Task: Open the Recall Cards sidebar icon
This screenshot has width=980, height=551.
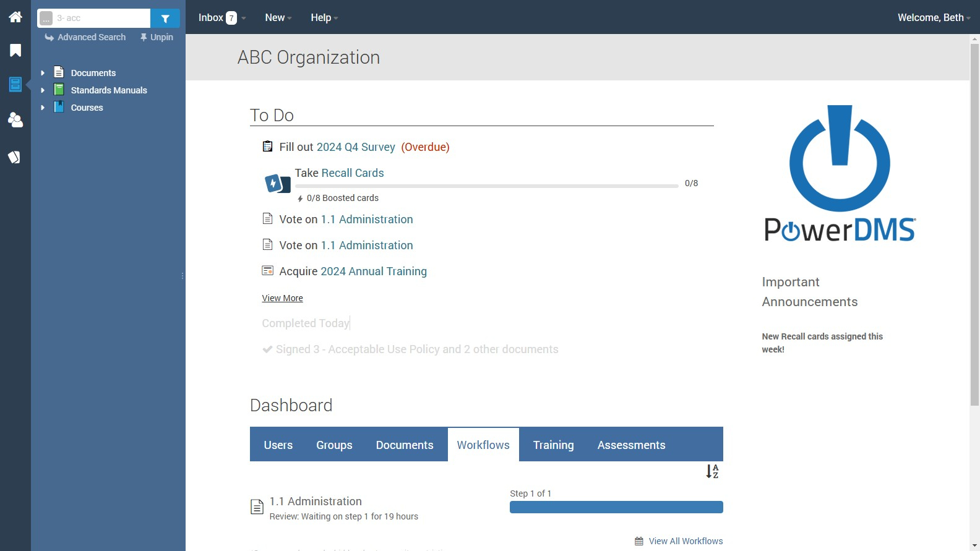Action: tap(15, 157)
